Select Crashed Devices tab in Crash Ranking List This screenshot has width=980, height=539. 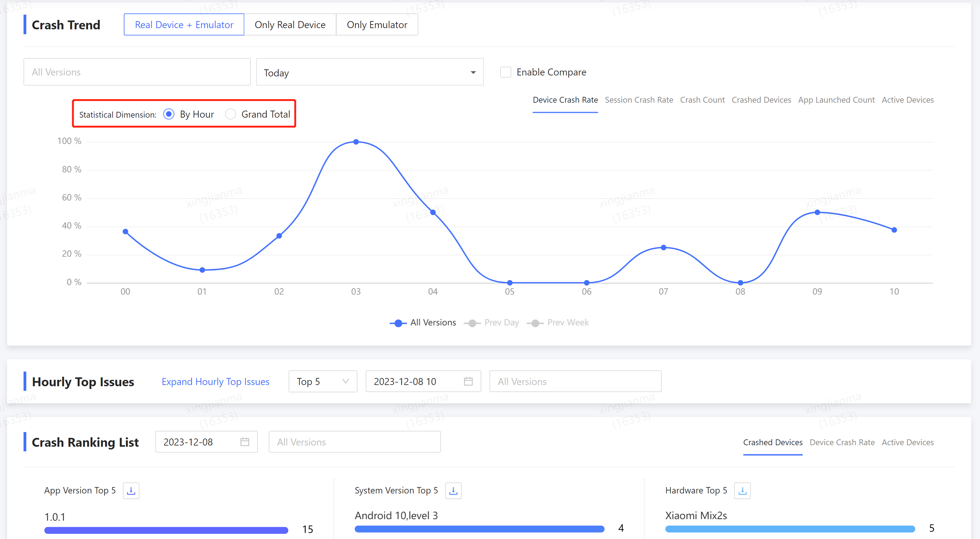[773, 442]
